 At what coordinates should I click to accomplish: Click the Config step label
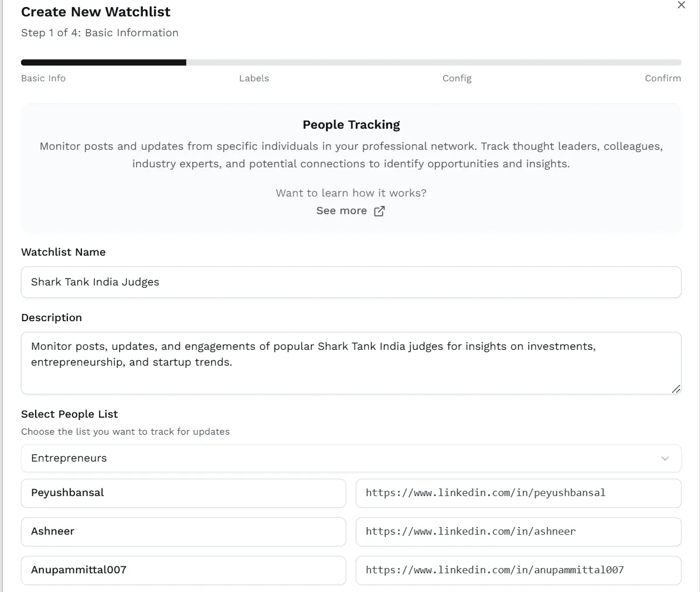click(457, 78)
